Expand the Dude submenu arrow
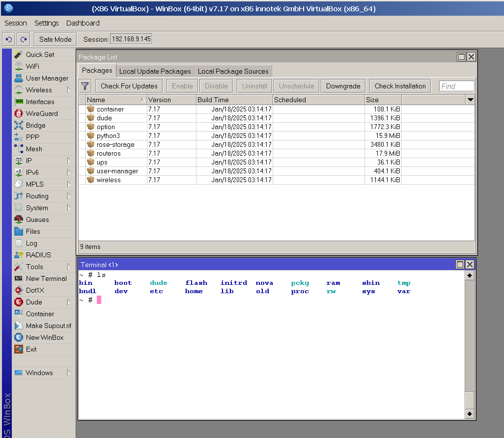 click(69, 302)
